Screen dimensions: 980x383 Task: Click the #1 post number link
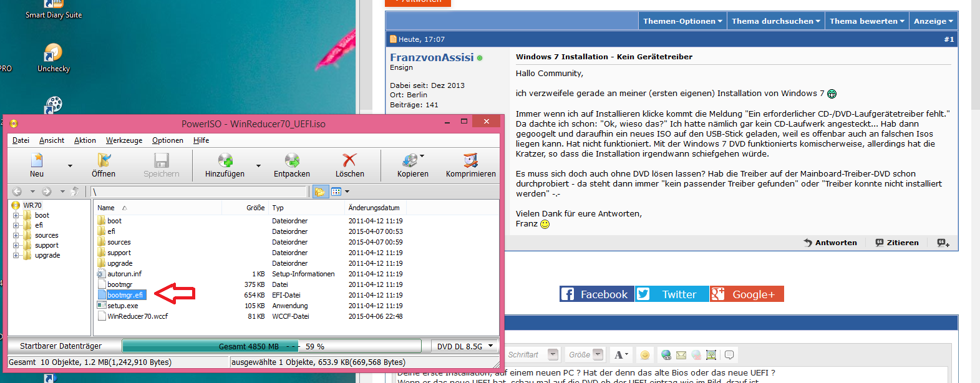click(949, 39)
